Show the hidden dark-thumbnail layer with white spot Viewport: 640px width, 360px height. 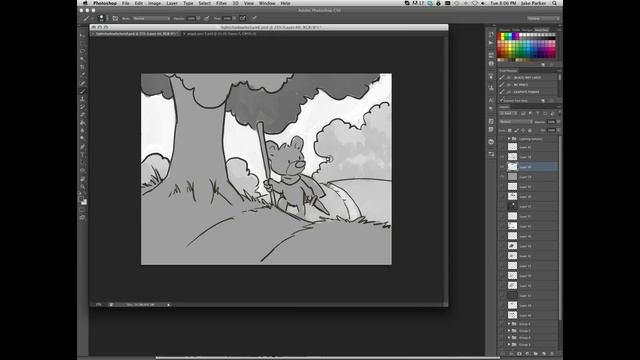click(x=502, y=206)
